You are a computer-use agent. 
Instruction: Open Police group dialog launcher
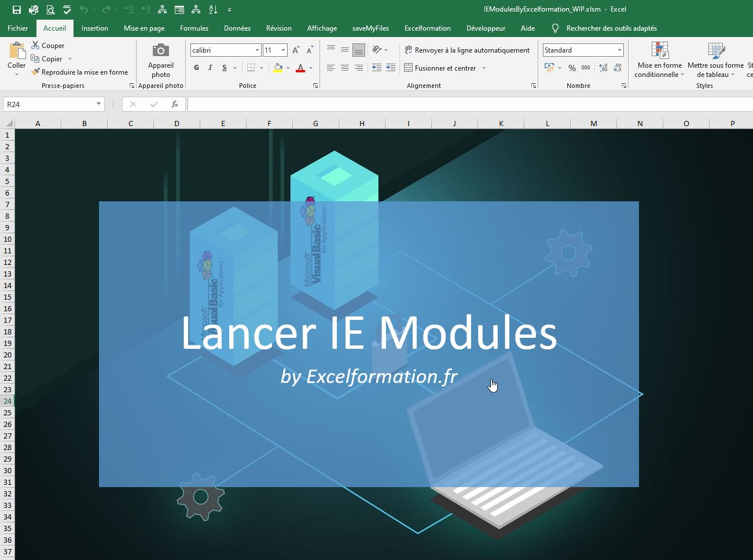click(315, 86)
